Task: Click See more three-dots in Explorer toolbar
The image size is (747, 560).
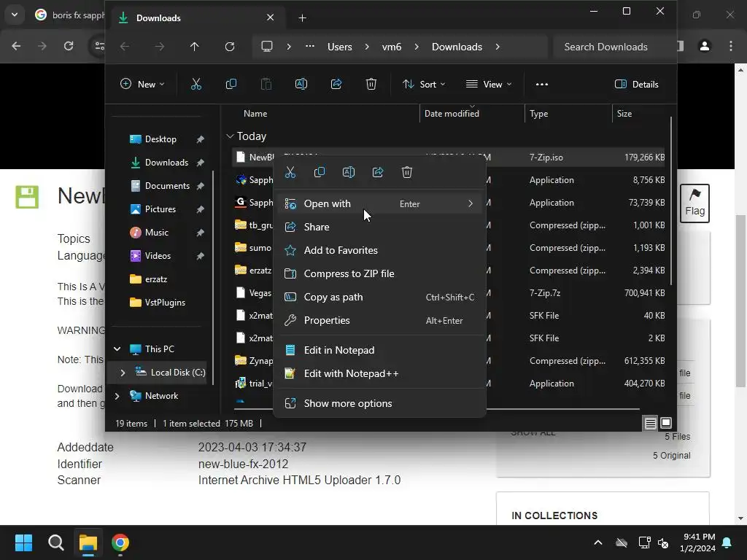Action: (x=542, y=85)
